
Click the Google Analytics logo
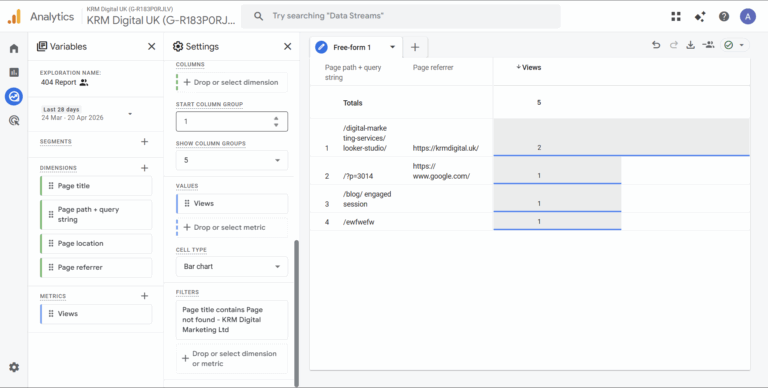tap(14, 17)
